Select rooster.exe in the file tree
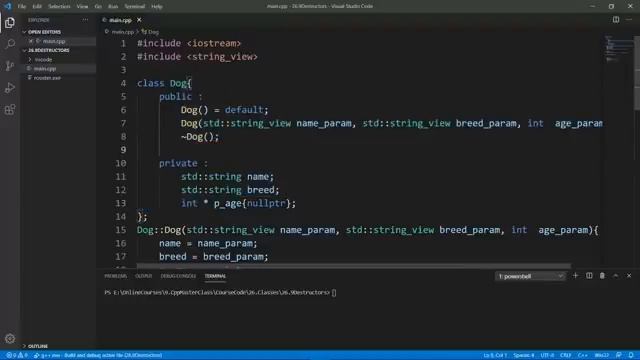 47,78
